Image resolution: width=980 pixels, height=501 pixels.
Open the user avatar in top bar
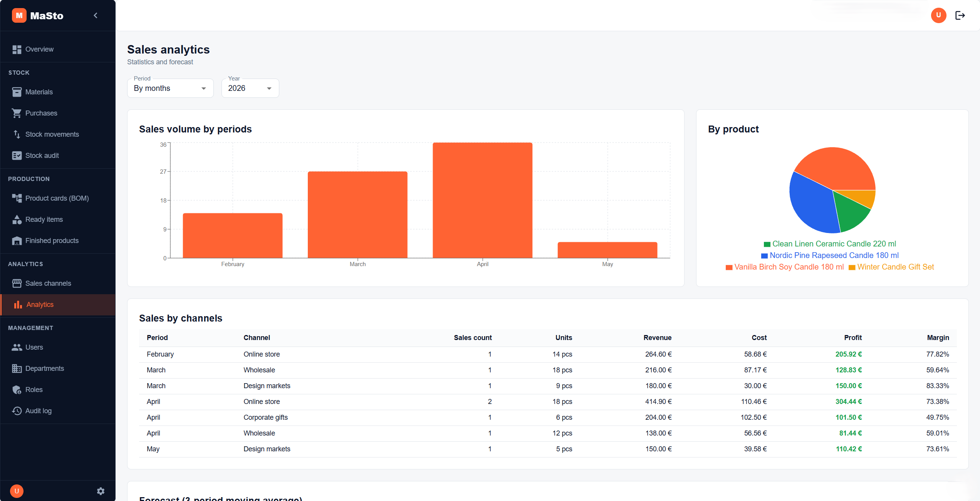click(x=938, y=15)
